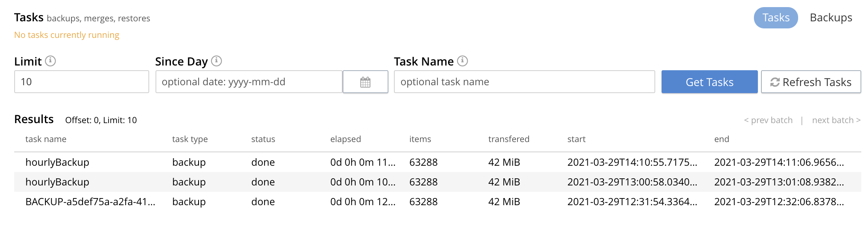Click the task name column header

[46, 139]
